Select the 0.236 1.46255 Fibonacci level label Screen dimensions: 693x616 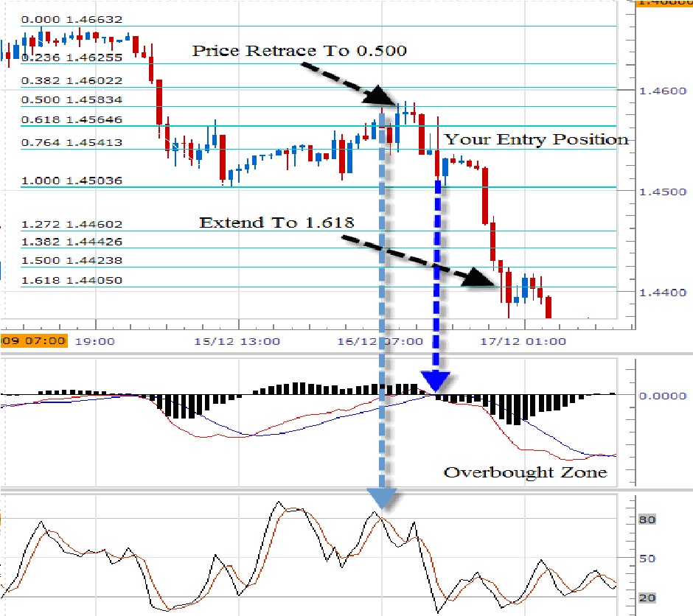pos(72,57)
